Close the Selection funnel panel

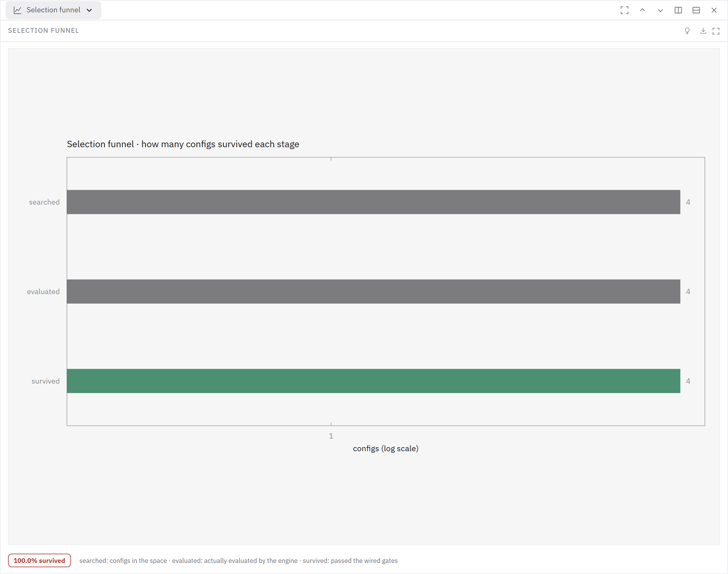coord(714,10)
